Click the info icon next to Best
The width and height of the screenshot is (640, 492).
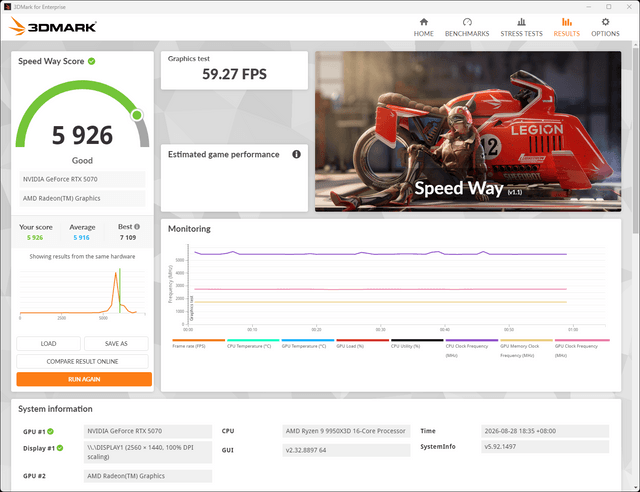point(137,227)
